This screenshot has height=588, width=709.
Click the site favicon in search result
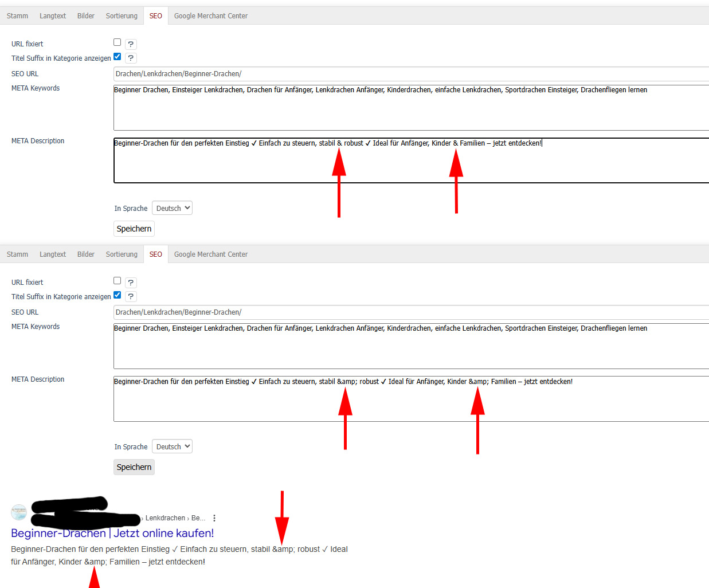click(x=19, y=512)
